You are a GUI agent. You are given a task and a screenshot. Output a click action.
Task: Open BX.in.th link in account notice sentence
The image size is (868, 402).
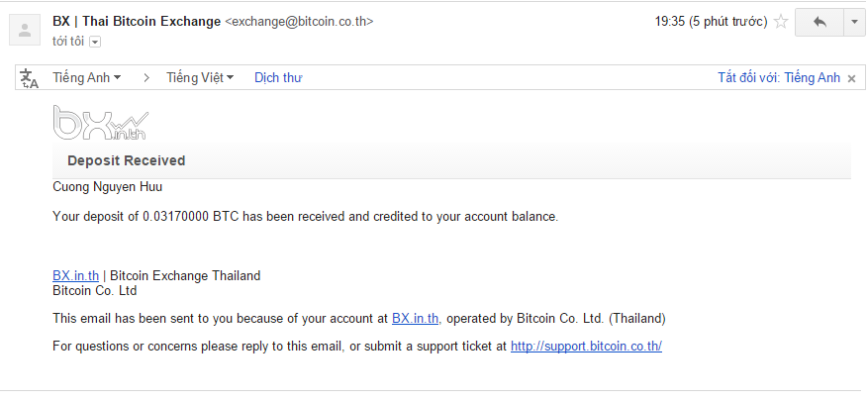415,319
